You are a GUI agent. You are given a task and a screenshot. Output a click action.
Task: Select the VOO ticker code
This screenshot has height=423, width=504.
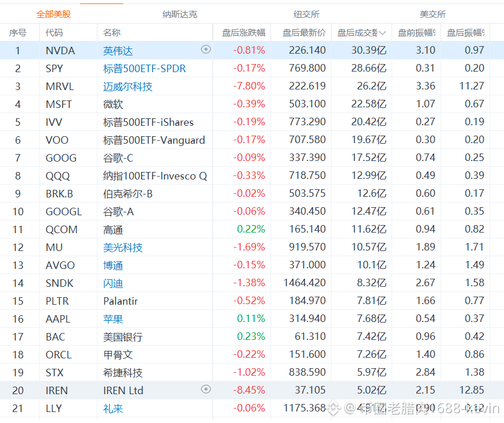(57, 140)
